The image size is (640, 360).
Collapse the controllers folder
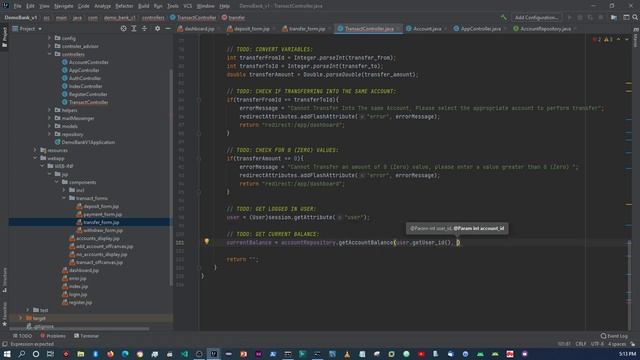(49, 54)
